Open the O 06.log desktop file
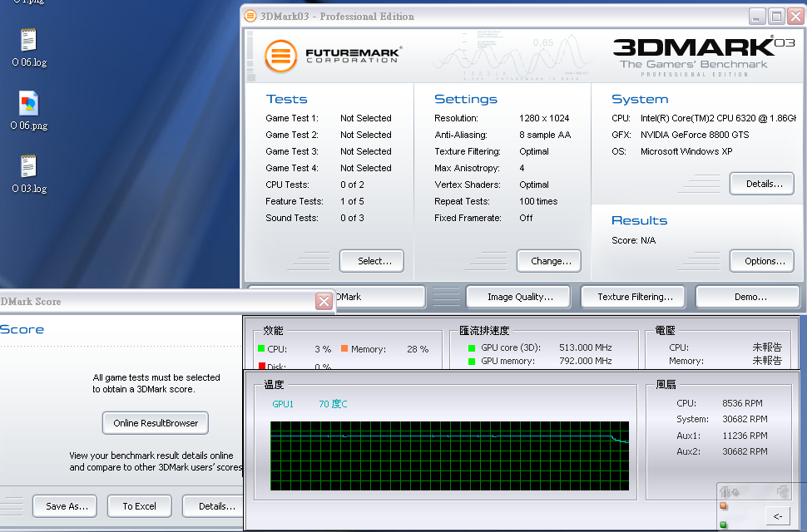Image resolution: width=807 pixels, height=532 pixels. pyautogui.click(x=28, y=42)
